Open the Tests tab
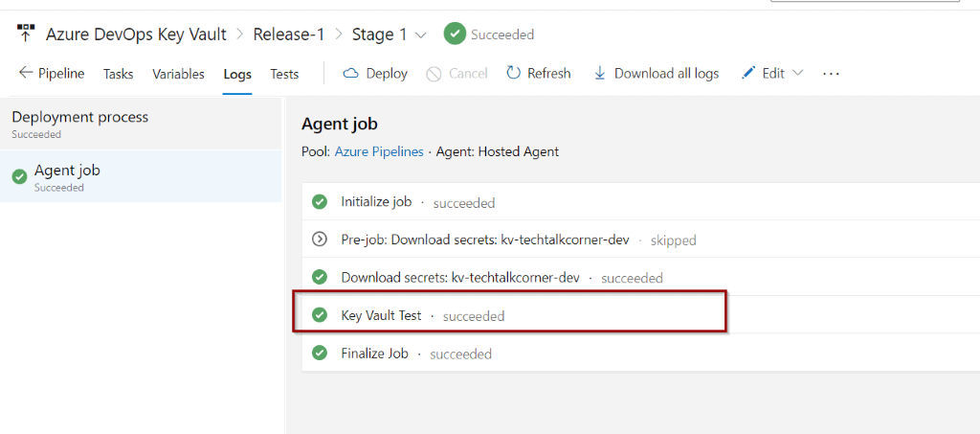Screen dimensions: 980x434 tap(284, 74)
